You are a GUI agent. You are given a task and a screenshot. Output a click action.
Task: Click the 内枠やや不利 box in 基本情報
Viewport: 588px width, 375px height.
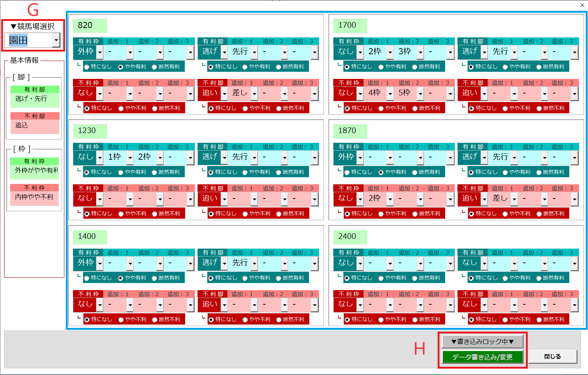pyautogui.click(x=34, y=197)
